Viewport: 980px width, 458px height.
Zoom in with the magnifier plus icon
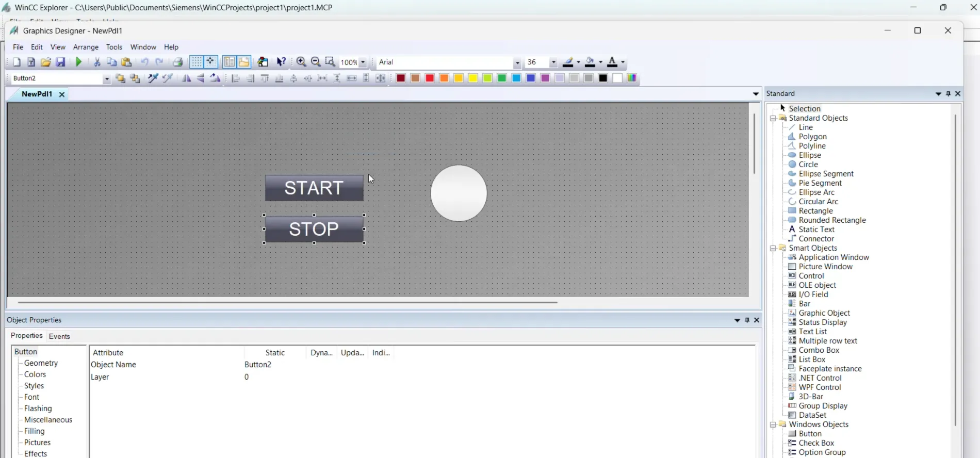click(x=301, y=62)
